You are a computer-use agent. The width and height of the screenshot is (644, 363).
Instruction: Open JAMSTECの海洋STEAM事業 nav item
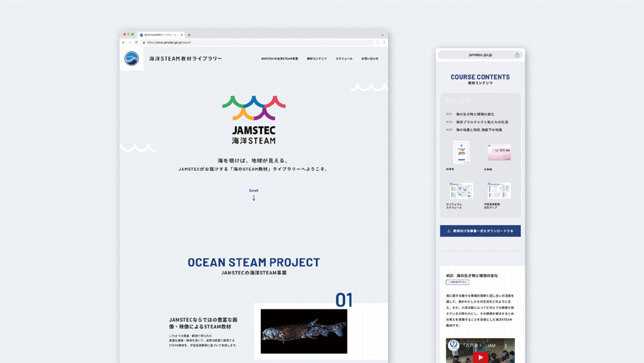coord(280,59)
